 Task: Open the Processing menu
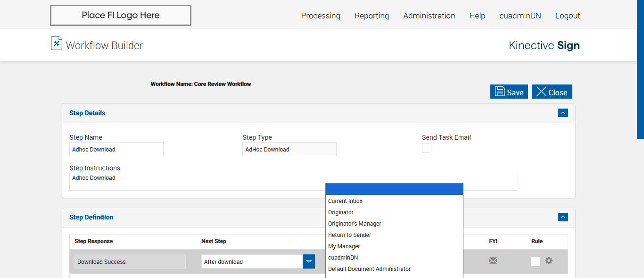(x=321, y=16)
